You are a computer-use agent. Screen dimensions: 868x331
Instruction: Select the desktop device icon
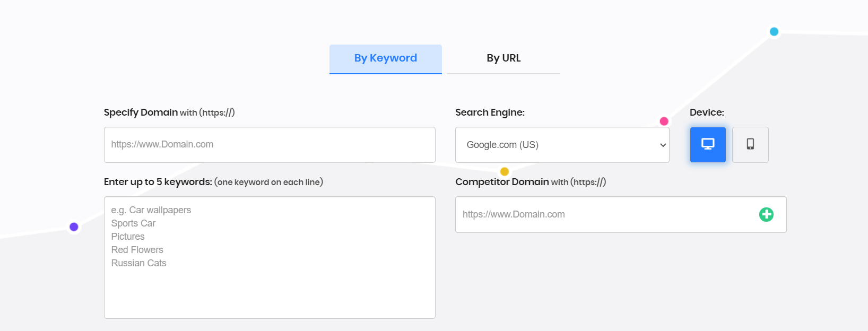[x=708, y=144]
